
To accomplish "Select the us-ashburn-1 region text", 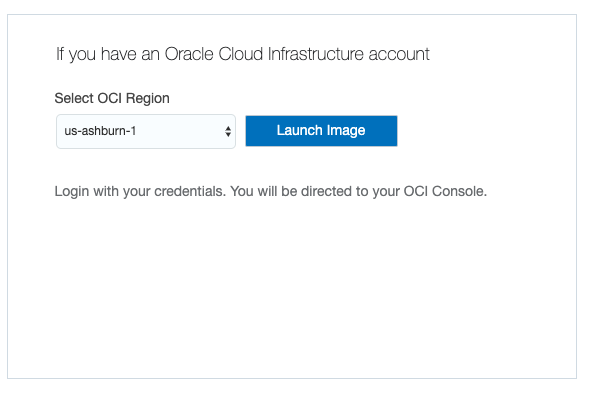I will pos(100,131).
